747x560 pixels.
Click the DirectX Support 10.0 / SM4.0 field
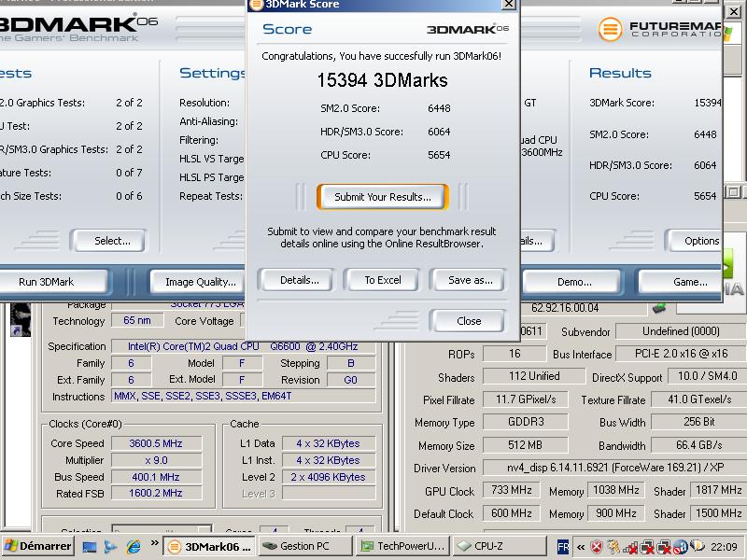tap(708, 376)
